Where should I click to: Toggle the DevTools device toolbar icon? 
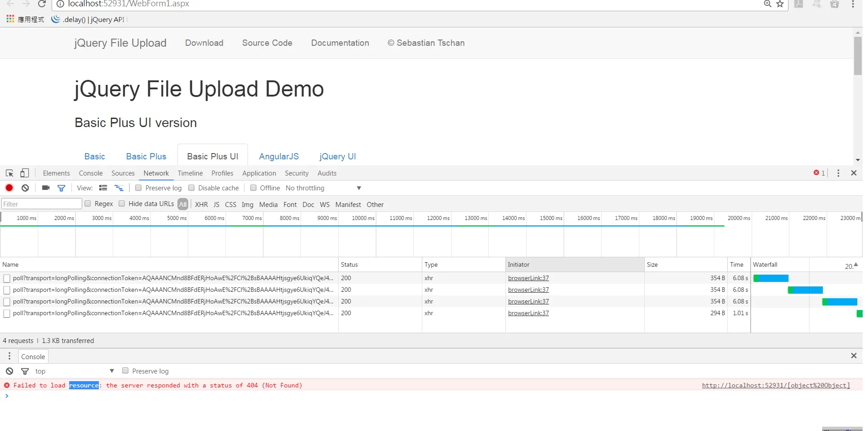click(x=25, y=173)
